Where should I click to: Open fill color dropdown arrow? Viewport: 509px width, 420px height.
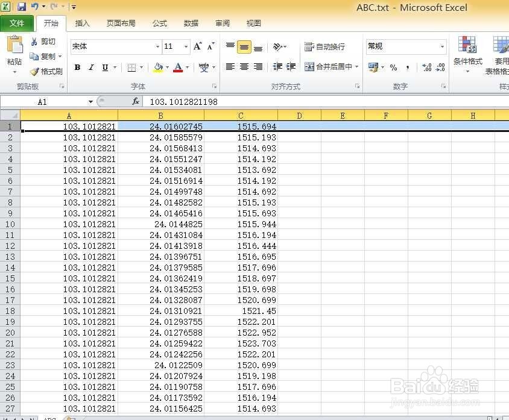pyautogui.click(x=167, y=67)
